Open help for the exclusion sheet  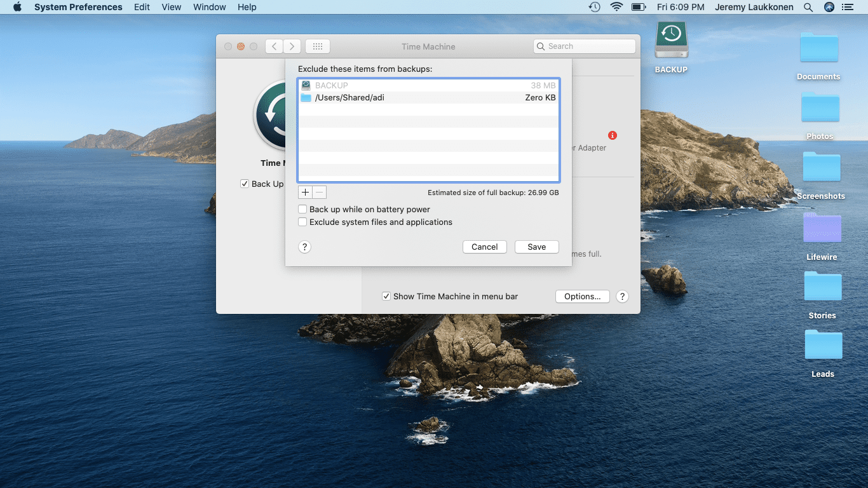click(305, 247)
